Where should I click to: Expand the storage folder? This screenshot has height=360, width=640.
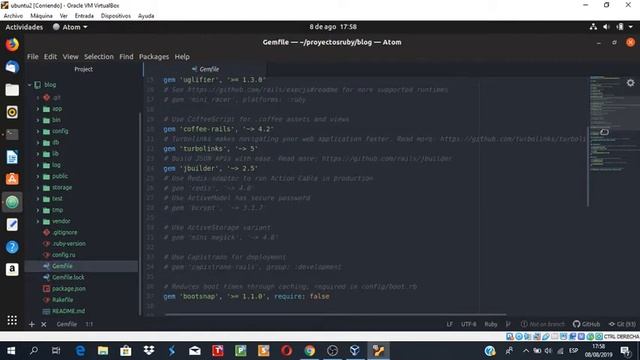tap(38, 187)
